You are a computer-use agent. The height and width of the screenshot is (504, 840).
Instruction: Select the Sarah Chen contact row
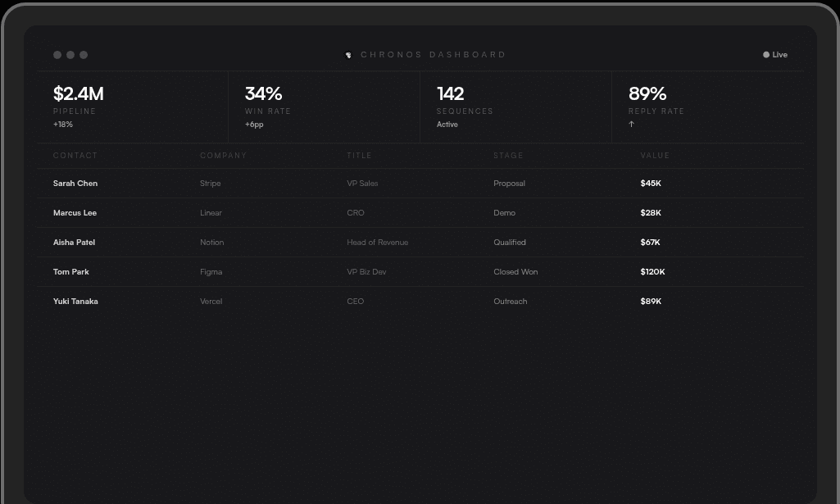420,184
